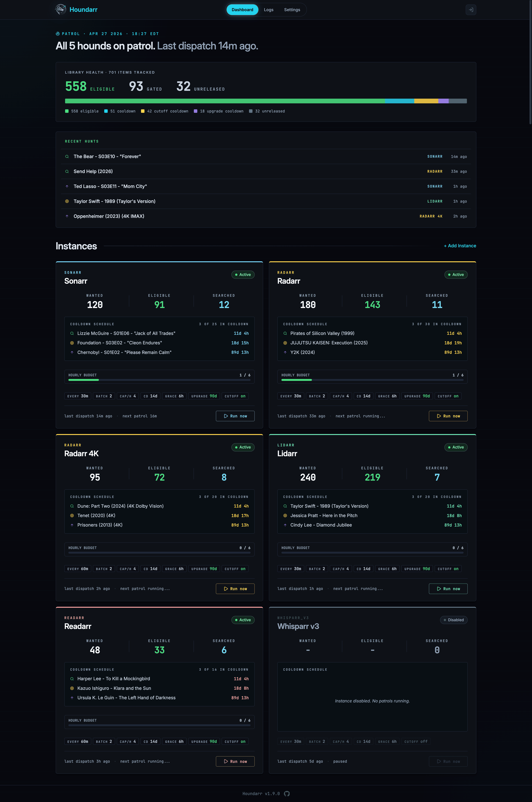
Task: Click upgrade arrow beside Ursula K. Le Guin
Action: pyautogui.click(x=72, y=698)
